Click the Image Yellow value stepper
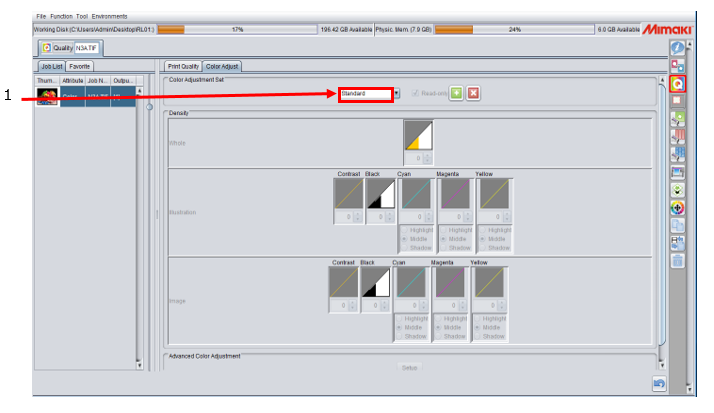This screenshot has height=413, width=714. coord(502,306)
